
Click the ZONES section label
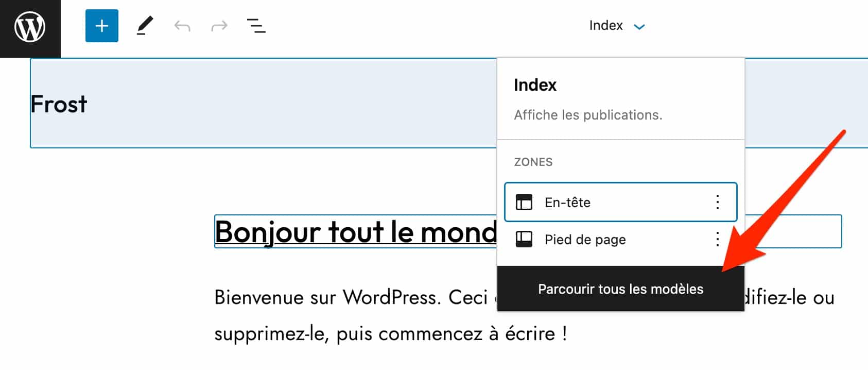tap(533, 162)
